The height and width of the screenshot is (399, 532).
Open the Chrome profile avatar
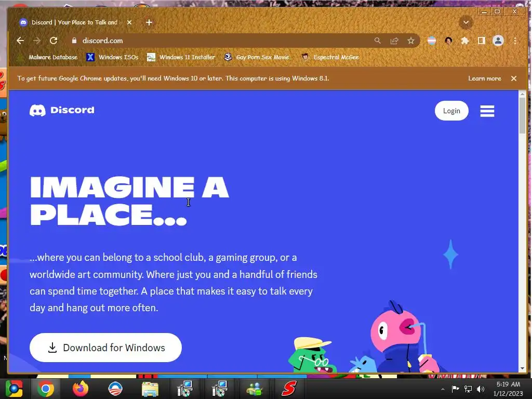(x=498, y=41)
